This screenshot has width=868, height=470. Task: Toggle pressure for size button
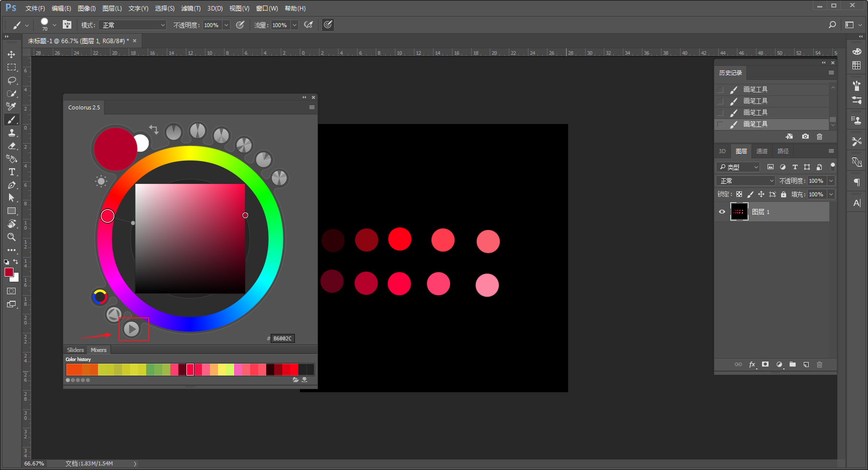(328, 25)
